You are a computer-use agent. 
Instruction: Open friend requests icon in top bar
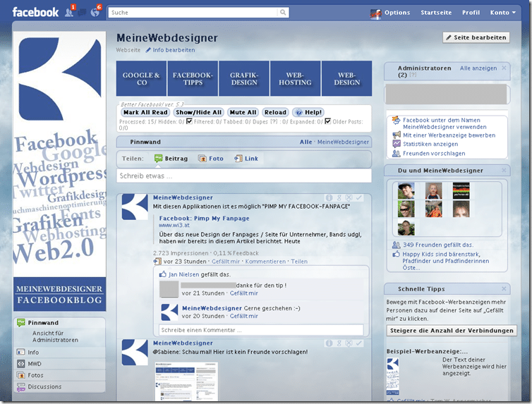69,13
